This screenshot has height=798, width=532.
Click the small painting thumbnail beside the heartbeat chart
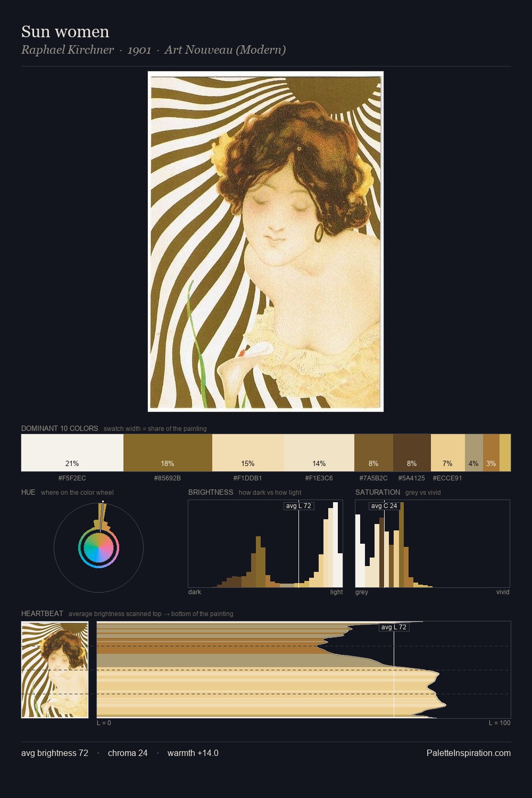click(55, 670)
